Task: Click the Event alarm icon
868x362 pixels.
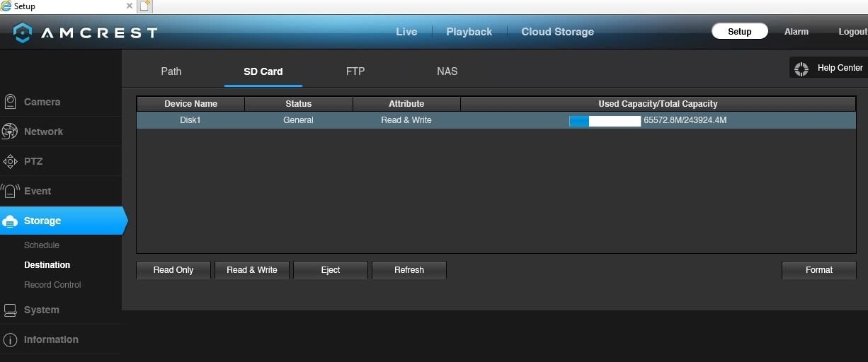Action: [x=10, y=191]
